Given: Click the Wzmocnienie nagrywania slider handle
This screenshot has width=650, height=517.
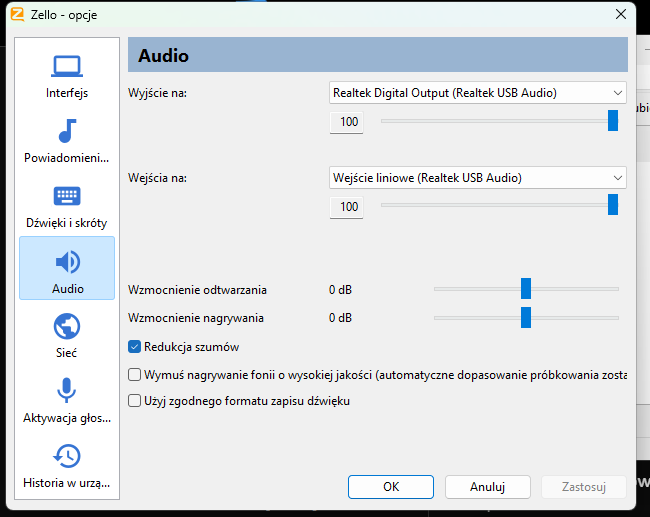Looking at the screenshot, I should tap(525, 317).
